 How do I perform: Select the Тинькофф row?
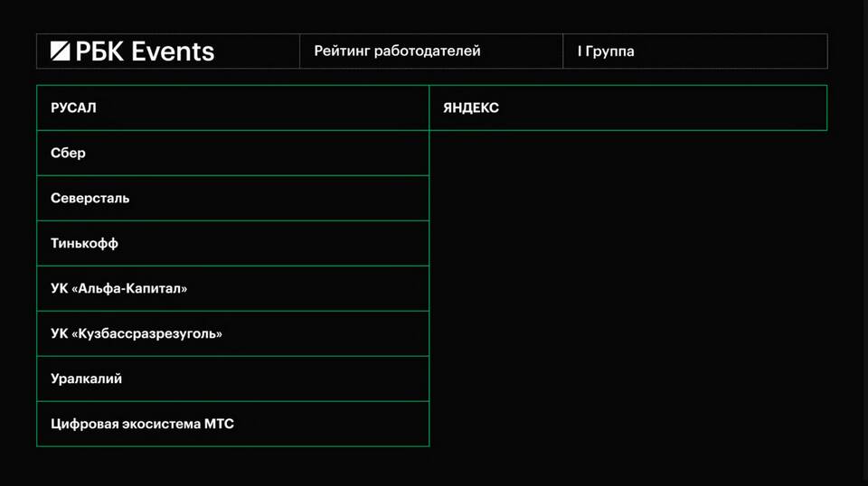pyautogui.click(x=232, y=244)
